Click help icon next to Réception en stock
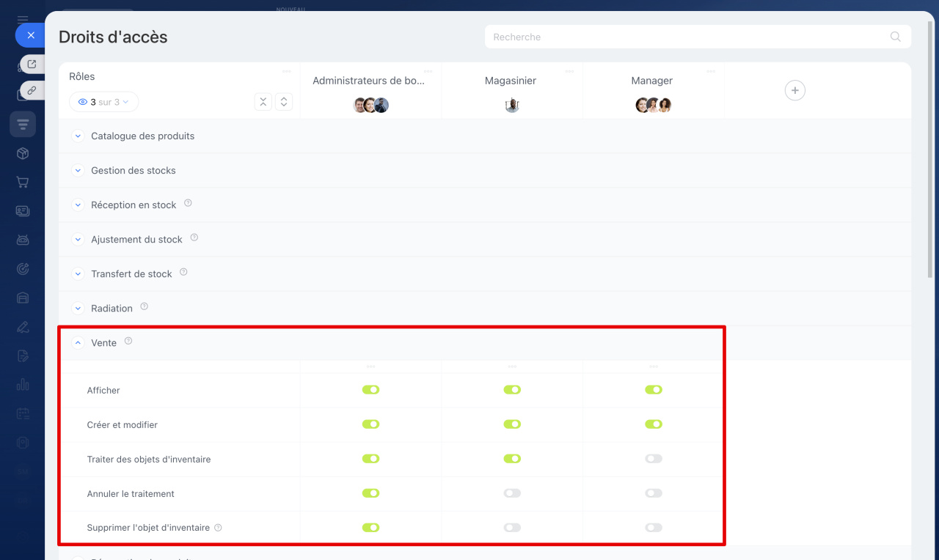The image size is (939, 560). (188, 203)
